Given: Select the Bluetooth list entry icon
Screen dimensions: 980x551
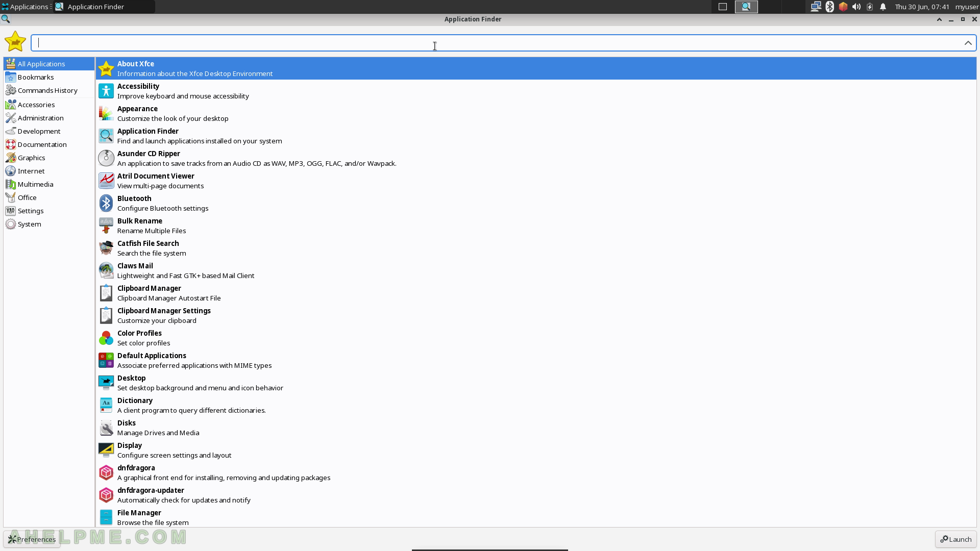Looking at the screenshot, I should pos(106,203).
